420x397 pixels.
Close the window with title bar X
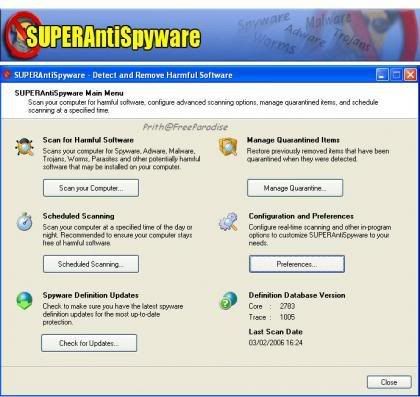[410, 75]
